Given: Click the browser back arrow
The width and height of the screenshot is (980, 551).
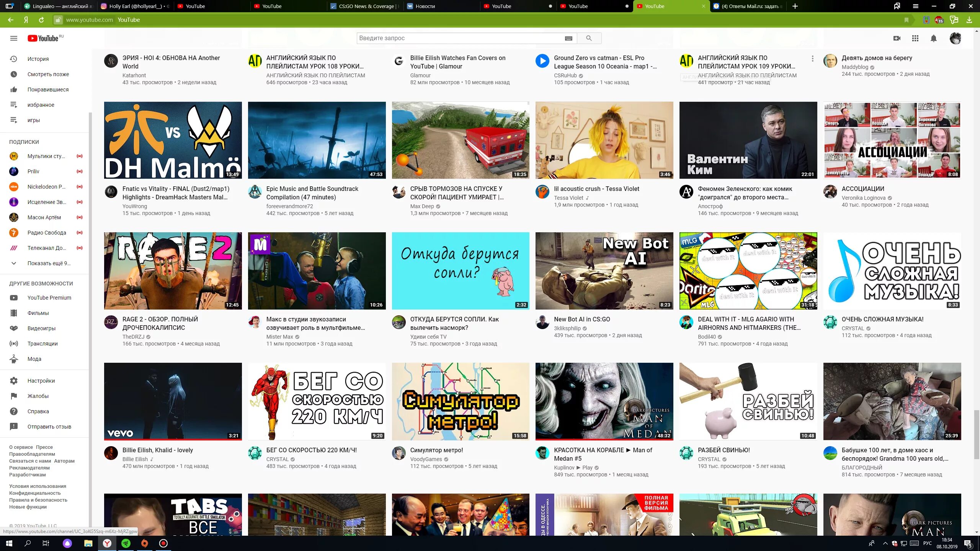Looking at the screenshot, I should click(x=11, y=20).
